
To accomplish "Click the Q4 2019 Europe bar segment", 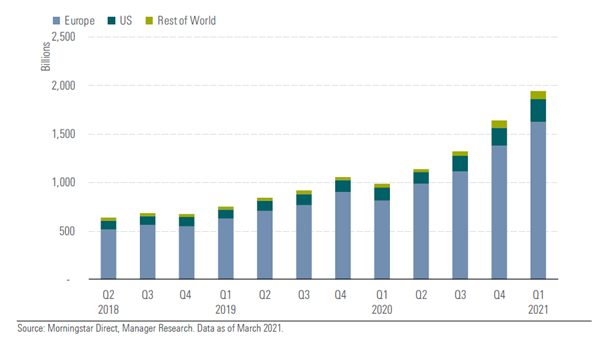I will click(x=343, y=235).
